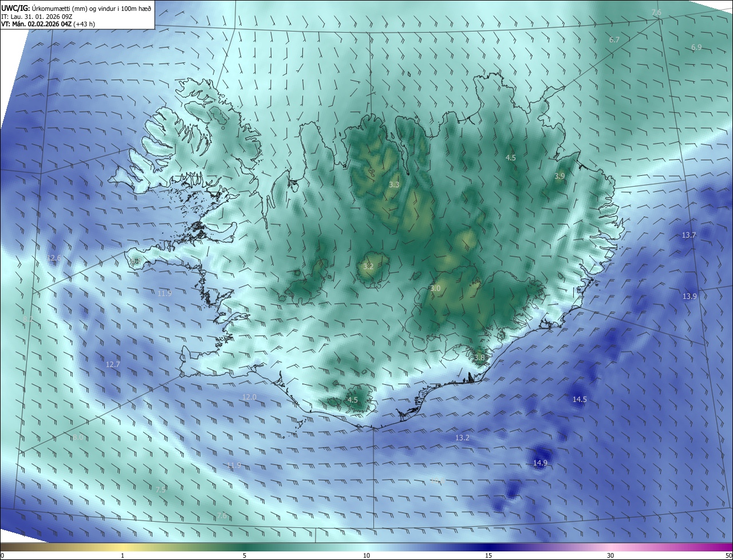The image size is (733, 560).
Task: Click the colour scale label 30
Action: point(610,556)
